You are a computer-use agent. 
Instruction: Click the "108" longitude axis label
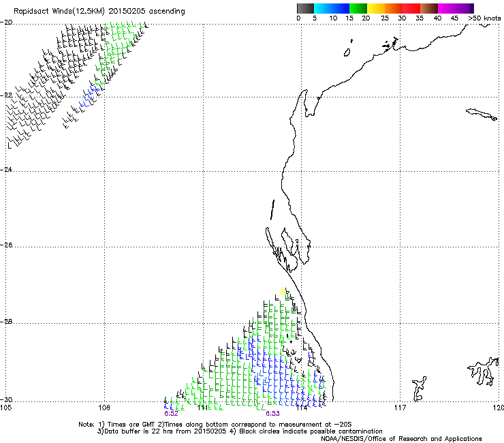click(104, 408)
